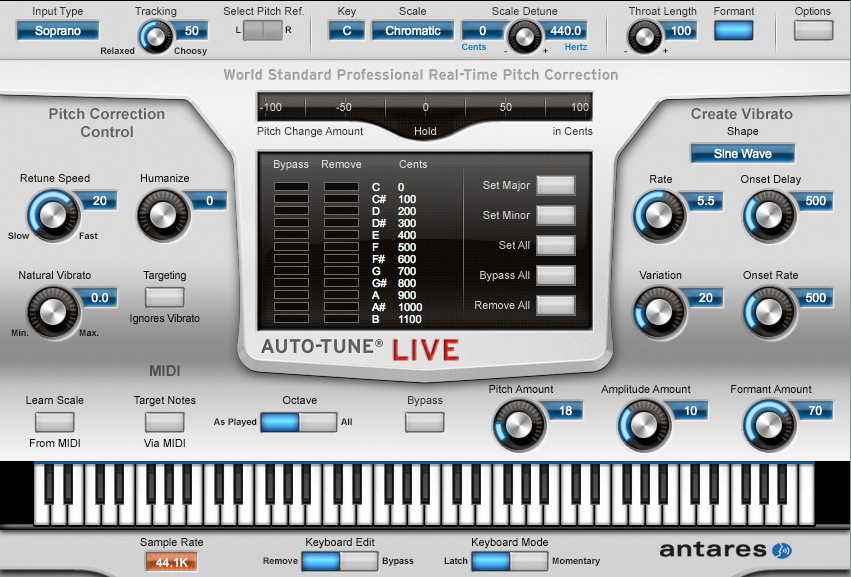Viewport: 851px width, 577px height.
Task: Click the Onset Delay knob
Action: coord(769,215)
